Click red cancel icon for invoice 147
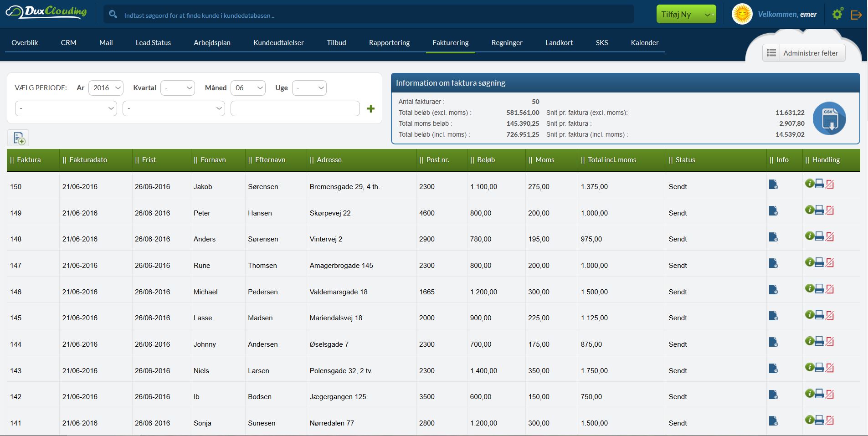 (x=830, y=262)
